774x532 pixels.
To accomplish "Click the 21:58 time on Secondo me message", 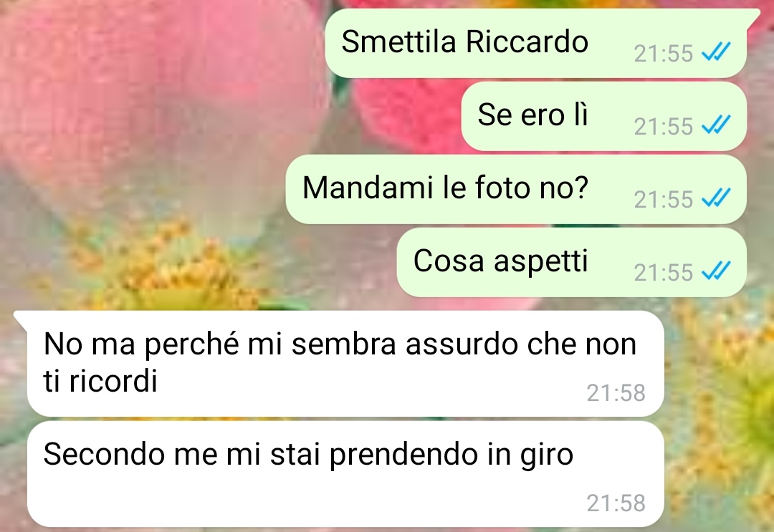I will 616,503.
